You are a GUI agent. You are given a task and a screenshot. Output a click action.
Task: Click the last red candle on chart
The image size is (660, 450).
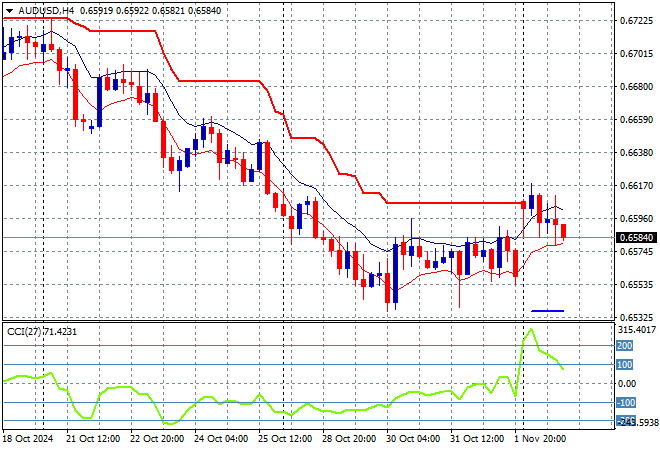pos(565,231)
